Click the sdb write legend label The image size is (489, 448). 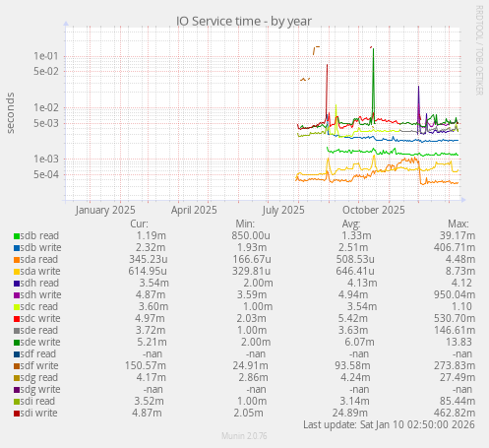click(40, 247)
